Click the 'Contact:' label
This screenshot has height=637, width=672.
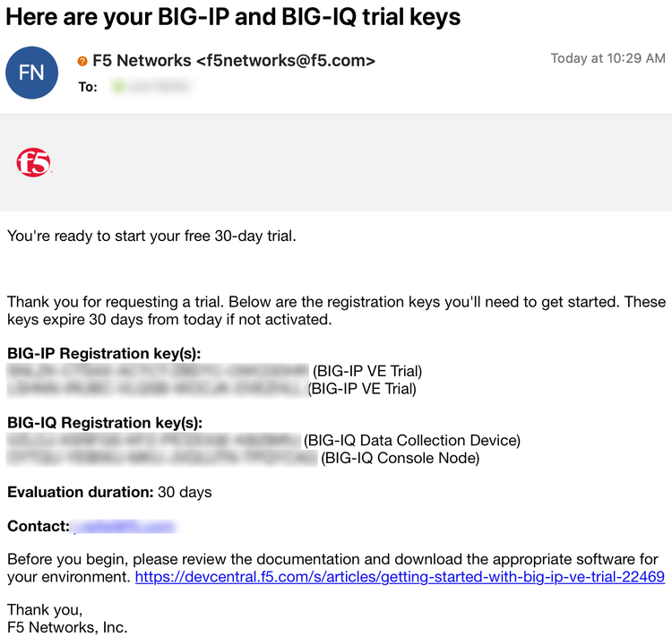pyautogui.click(x=39, y=527)
